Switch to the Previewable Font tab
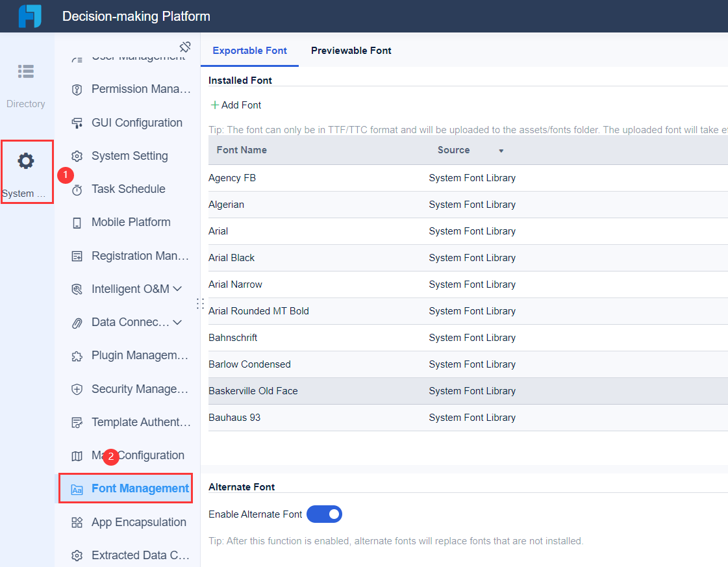 351,51
